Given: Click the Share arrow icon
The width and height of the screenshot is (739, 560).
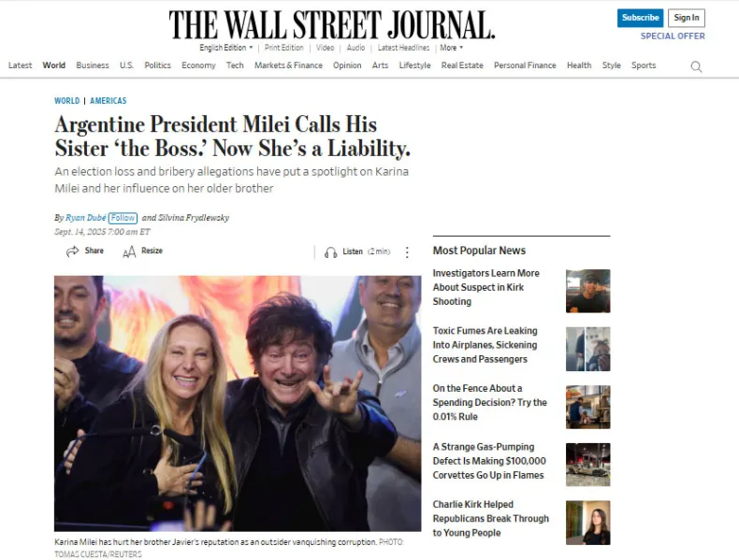Looking at the screenshot, I should [72, 251].
